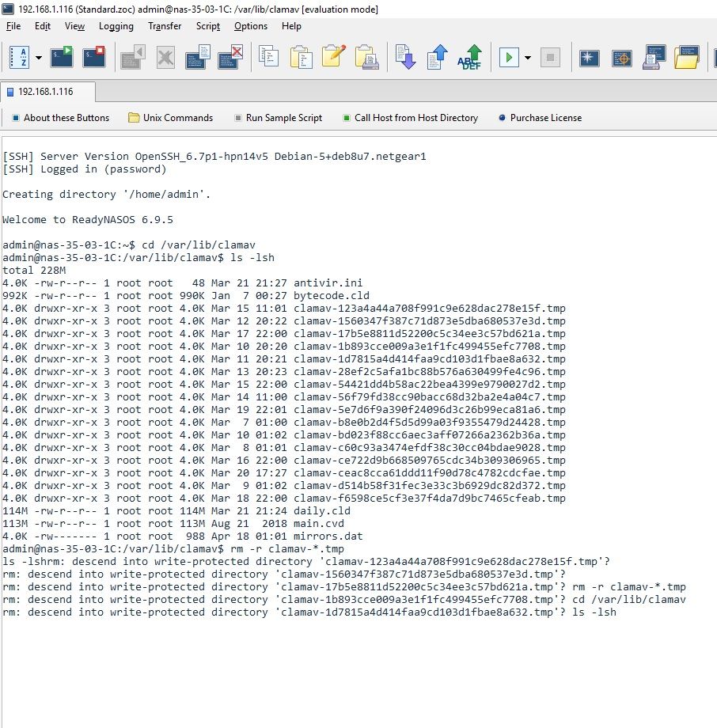Click the Creating directory '/home/admin' line
Image resolution: width=717 pixels, height=728 pixels.
coord(106,194)
